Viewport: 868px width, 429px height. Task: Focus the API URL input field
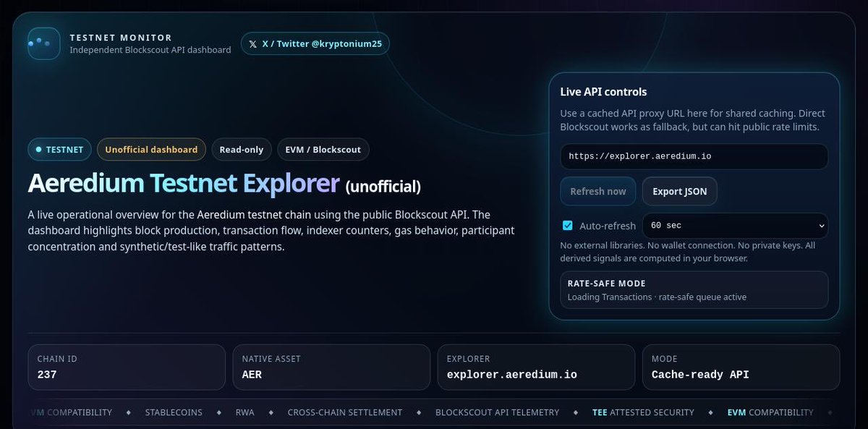(x=694, y=156)
